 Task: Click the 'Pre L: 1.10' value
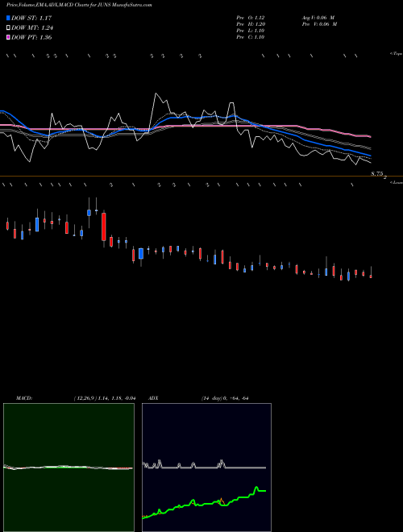click(x=251, y=31)
